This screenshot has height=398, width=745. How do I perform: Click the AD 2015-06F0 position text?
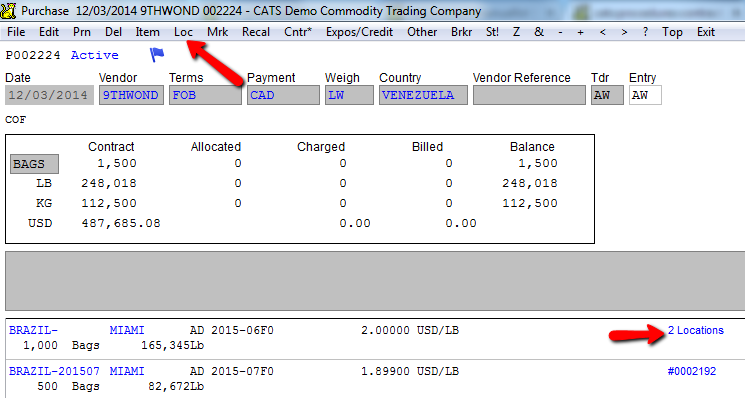231,330
